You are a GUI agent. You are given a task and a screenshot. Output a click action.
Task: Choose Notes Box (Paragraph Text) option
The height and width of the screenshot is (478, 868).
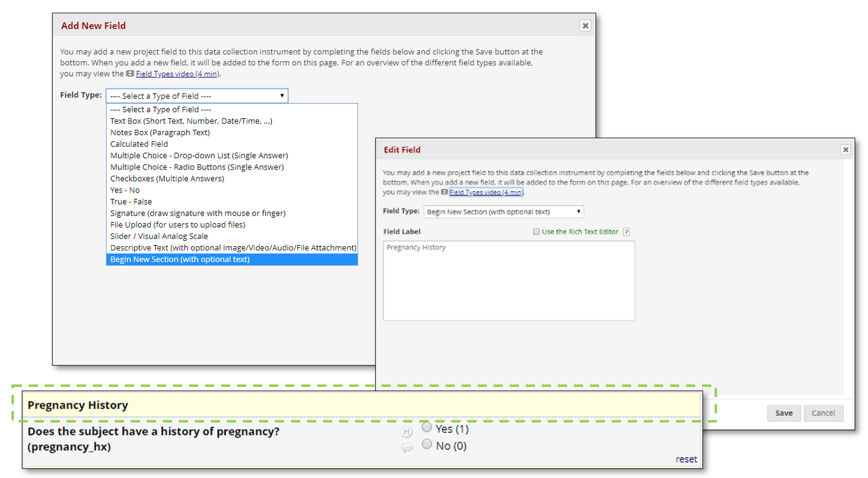coord(160,132)
